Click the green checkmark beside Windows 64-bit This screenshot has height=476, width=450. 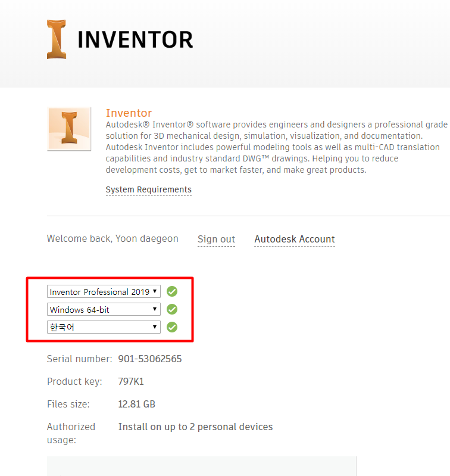click(x=172, y=309)
